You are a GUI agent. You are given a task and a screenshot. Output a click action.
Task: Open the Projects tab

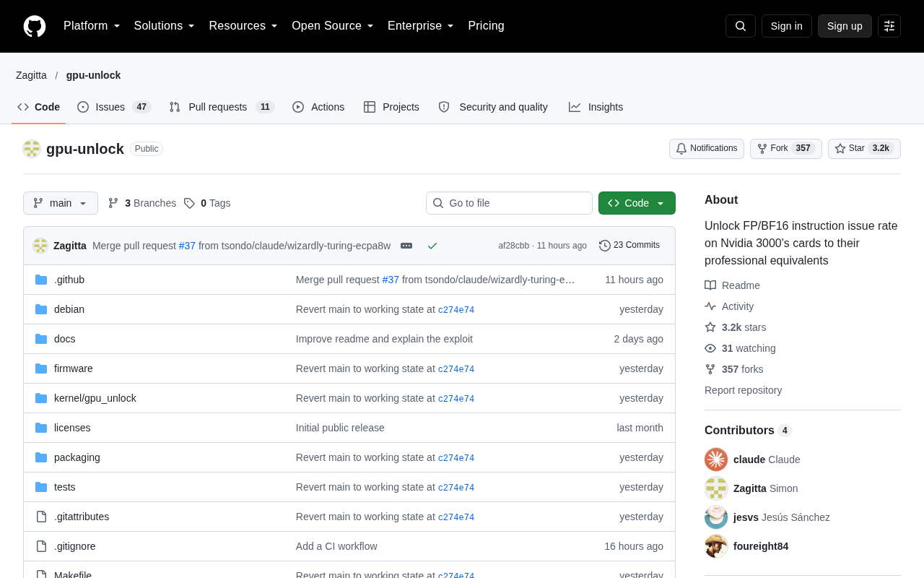point(391,107)
